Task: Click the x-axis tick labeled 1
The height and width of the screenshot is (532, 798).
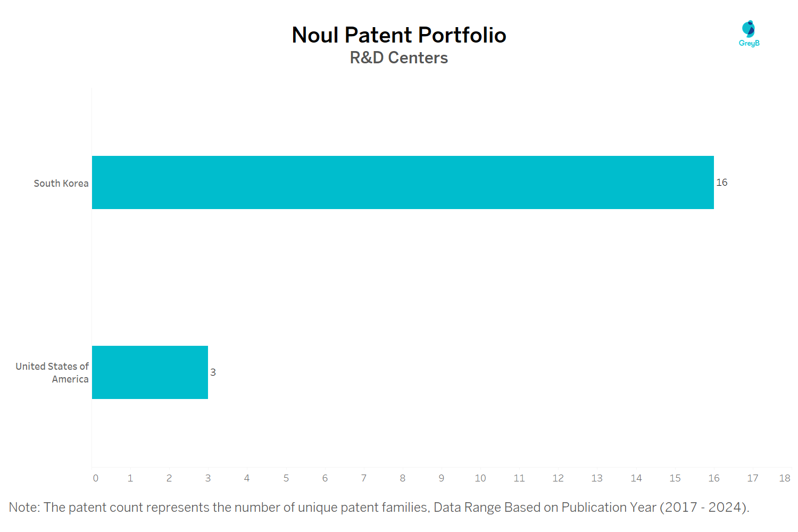Action: (130, 478)
